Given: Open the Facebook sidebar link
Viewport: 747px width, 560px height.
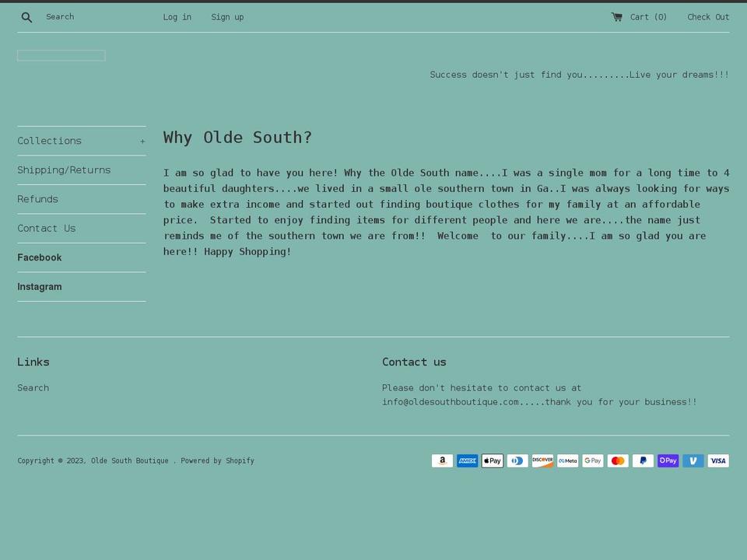Looking at the screenshot, I should [x=40, y=257].
